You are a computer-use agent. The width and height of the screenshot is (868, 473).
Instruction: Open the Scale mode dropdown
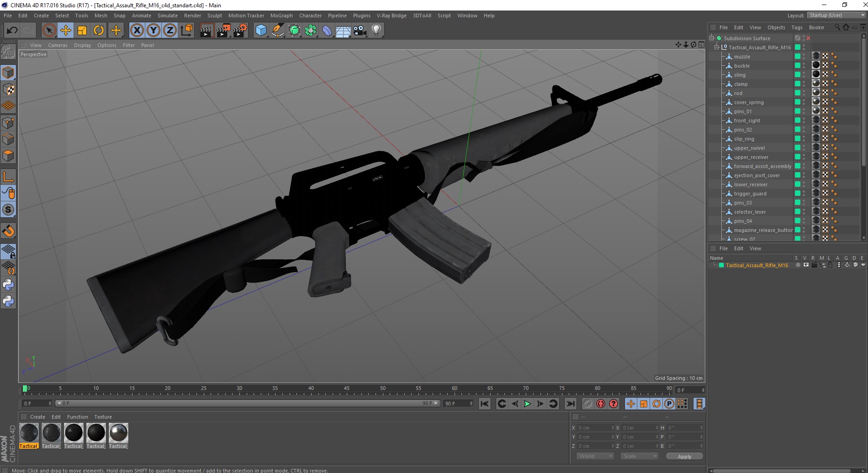click(640, 456)
